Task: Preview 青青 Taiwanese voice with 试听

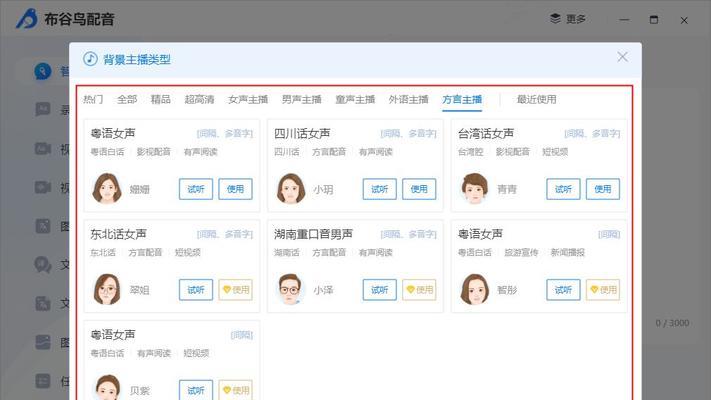Action: (x=563, y=189)
